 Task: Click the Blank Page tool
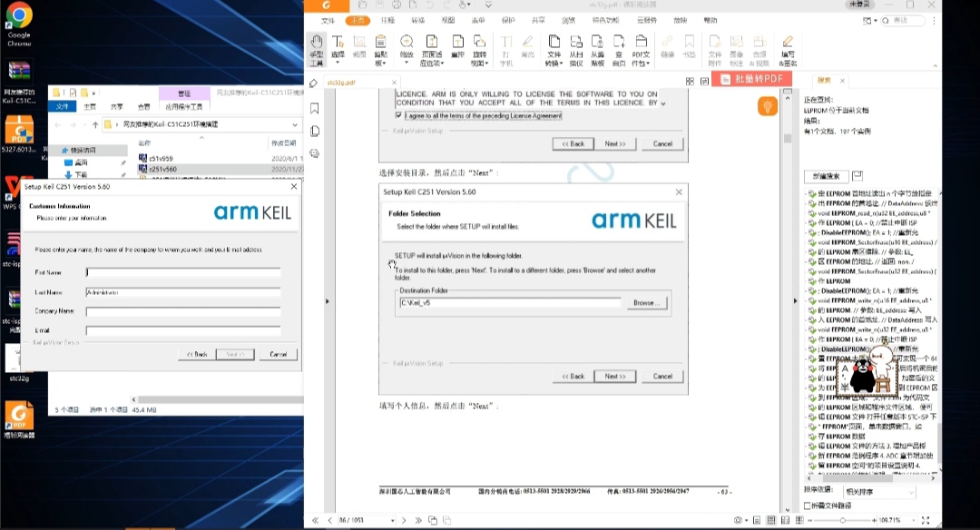click(x=619, y=49)
